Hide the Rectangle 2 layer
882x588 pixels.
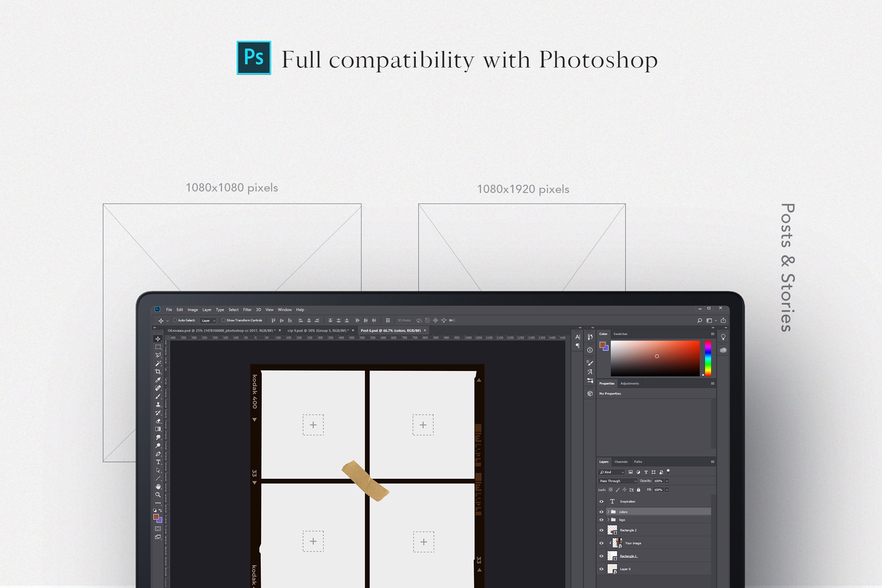tap(602, 530)
